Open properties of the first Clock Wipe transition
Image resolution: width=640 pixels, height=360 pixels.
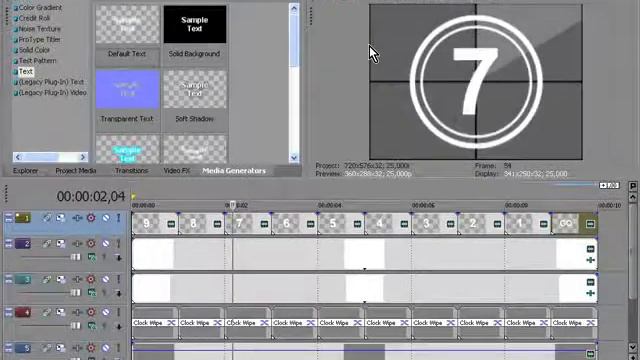pyautogui.click(x=171, y=323)
